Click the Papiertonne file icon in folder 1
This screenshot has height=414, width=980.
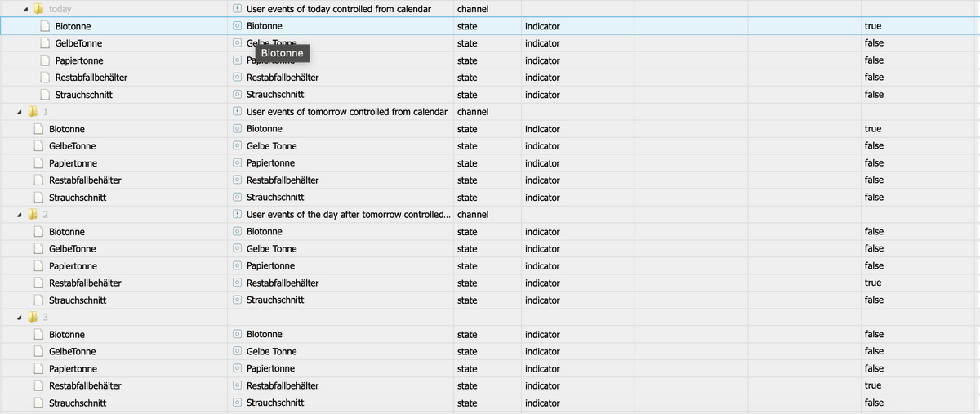tap(38, 163)
